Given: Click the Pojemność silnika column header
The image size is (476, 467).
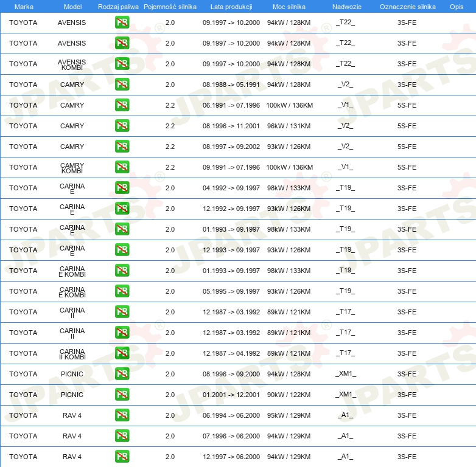Looking at the screenshot, I should tap(170, 7).
